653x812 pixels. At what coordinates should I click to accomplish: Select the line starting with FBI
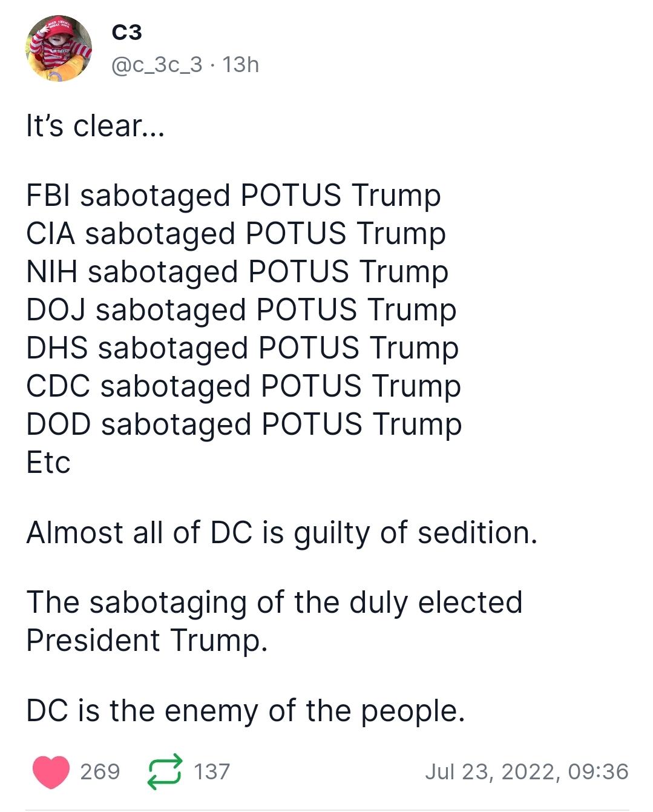(234, 196)
